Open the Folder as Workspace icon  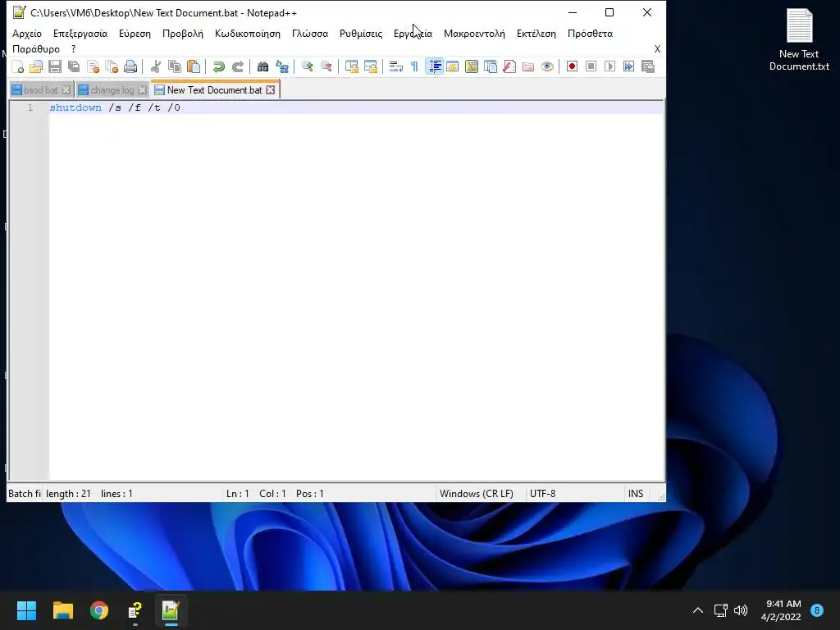pyautogui.click(x=527, y=66)
